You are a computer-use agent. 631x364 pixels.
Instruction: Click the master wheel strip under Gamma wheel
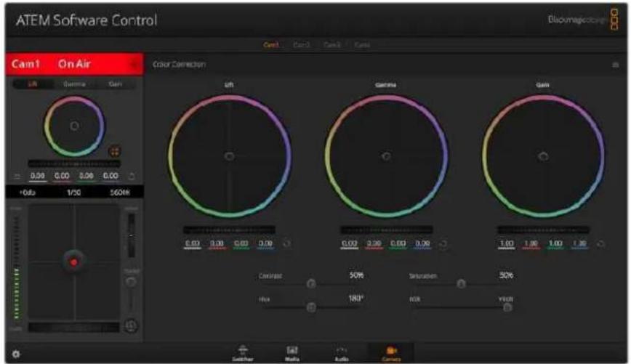click(x=386, y=230)
